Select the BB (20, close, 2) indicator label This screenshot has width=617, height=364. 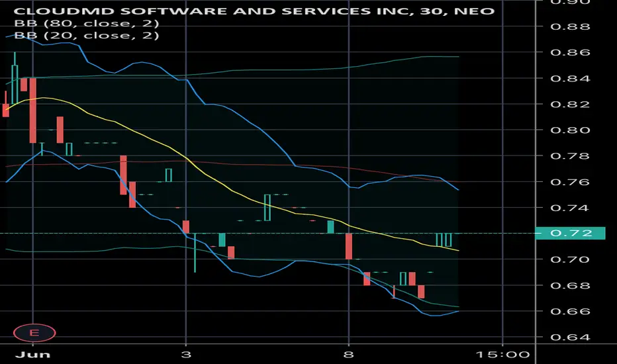[x=87, y=36]
